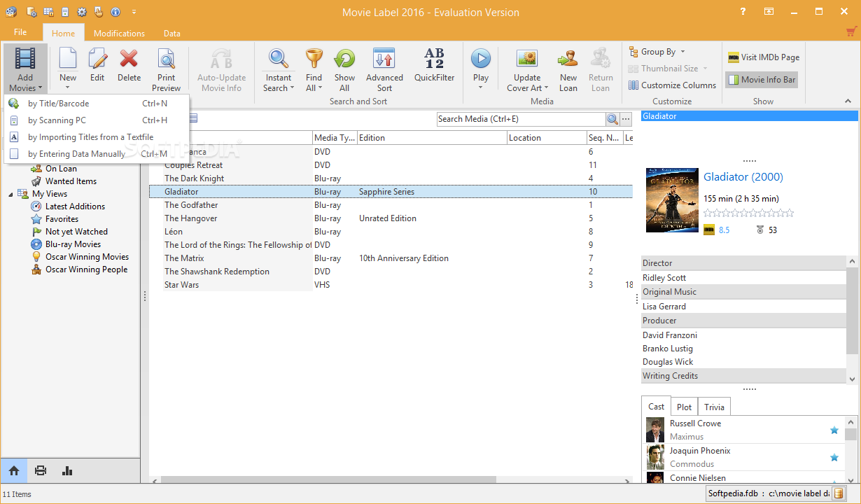Sort by the Media Type column header
The height and width of the screenshot is (504, 861).
(335, 138)
